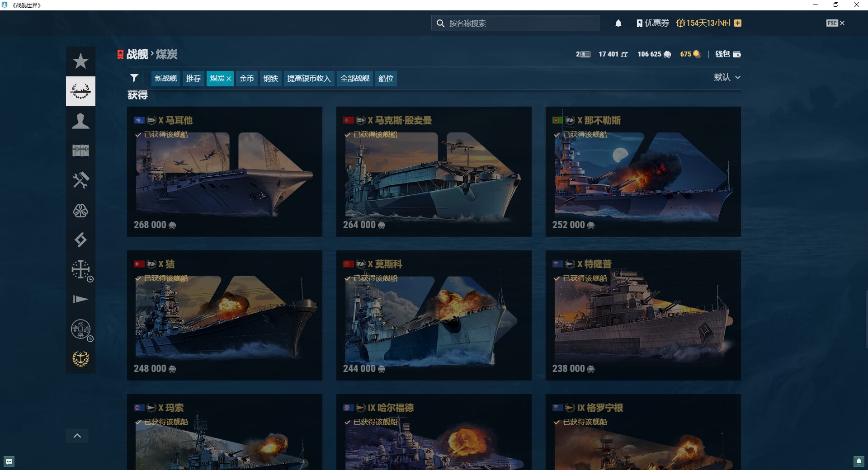
Task: Open the 优惠券 coupons button
Action: click(x=652, y=23)
